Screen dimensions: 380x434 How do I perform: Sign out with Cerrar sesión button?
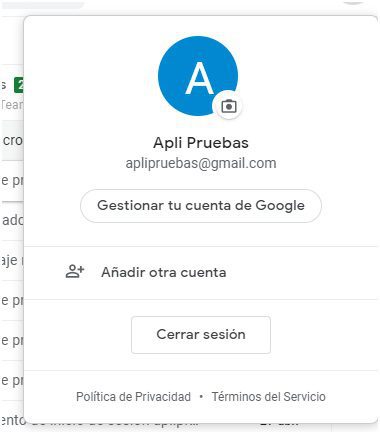201,335
